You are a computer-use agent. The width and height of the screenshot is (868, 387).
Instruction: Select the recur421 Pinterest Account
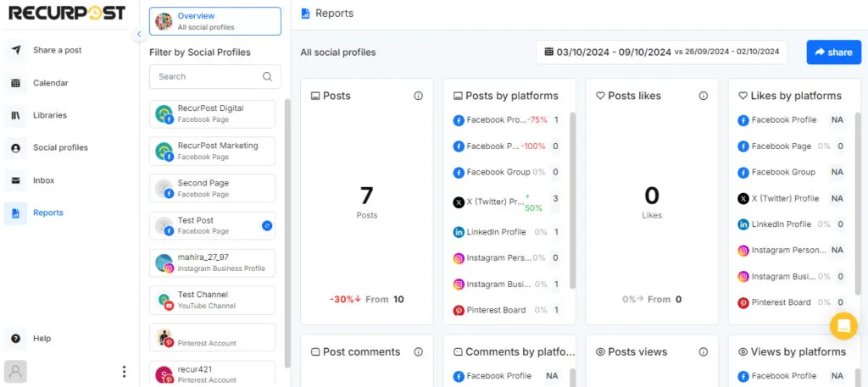pyautogui.click(x=212, y=373)
